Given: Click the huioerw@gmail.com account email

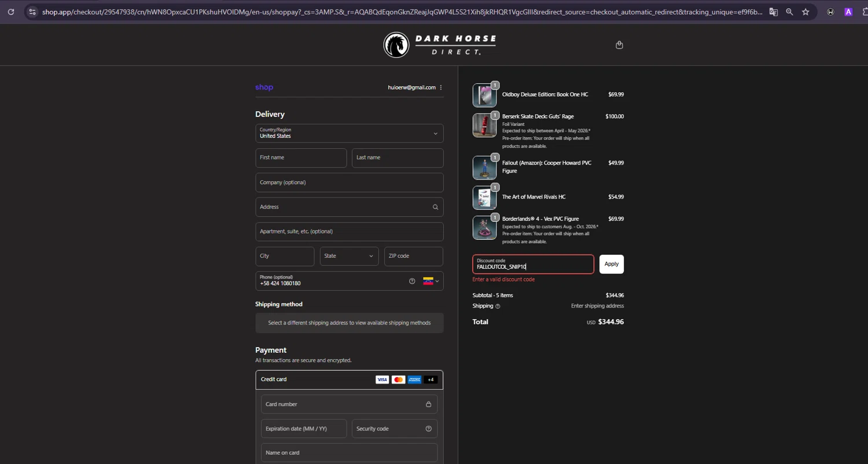Looking at the screenshot, I should [411, 87].
